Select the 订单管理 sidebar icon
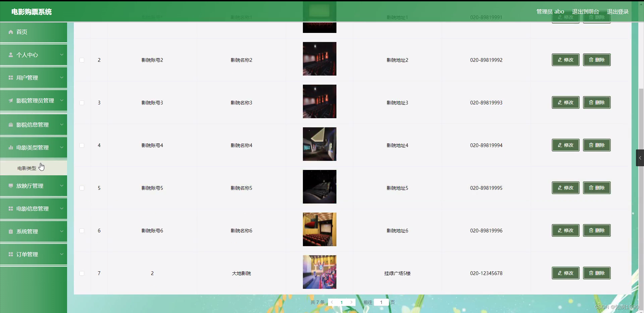644x313 pixels. (10, 254)
